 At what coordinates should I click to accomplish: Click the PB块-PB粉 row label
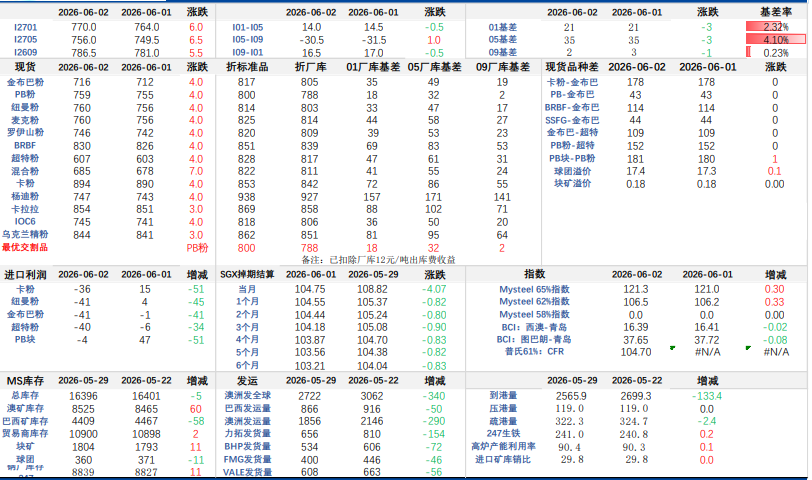coord(572,158)
